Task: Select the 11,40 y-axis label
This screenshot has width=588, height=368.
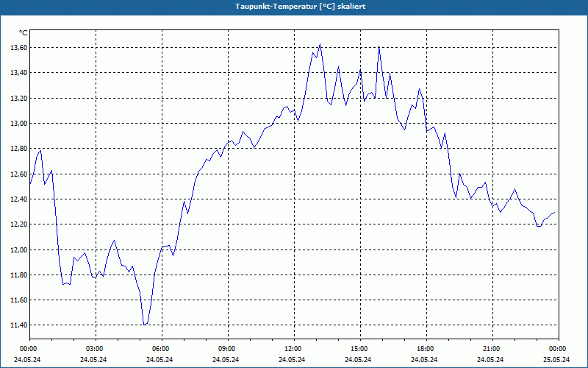Action: coord(18,325)
